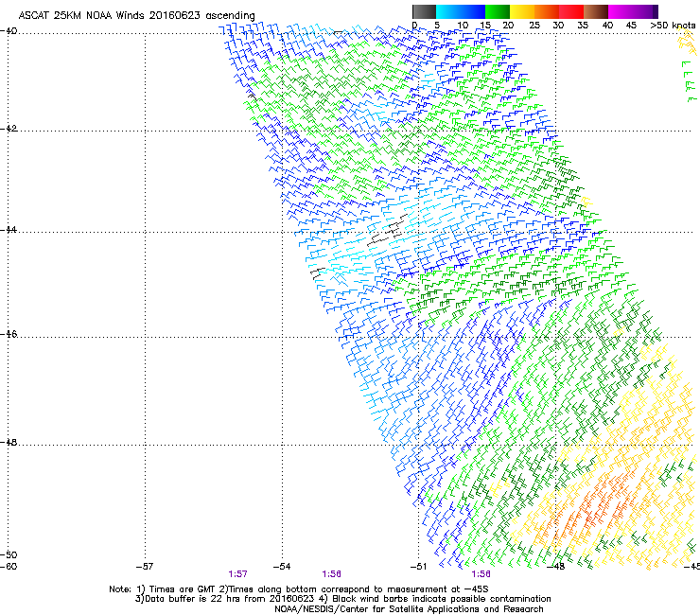Click the latitude axis label '-46'
Viewport: 700px width, 615px height.
point(9,334)
